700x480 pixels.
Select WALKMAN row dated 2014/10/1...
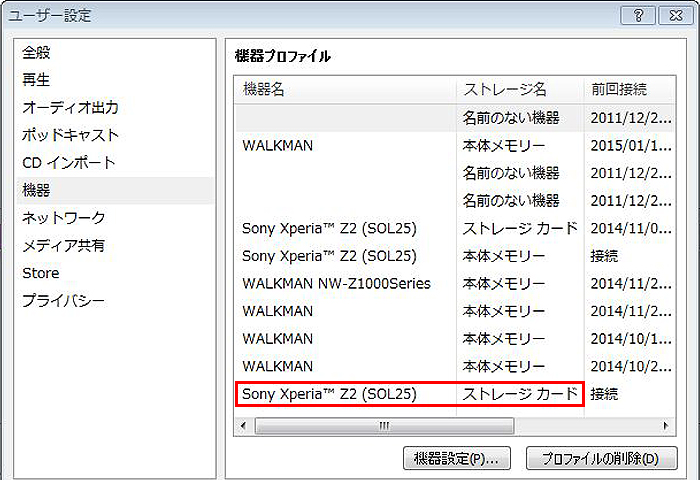(x=454, y=339)
